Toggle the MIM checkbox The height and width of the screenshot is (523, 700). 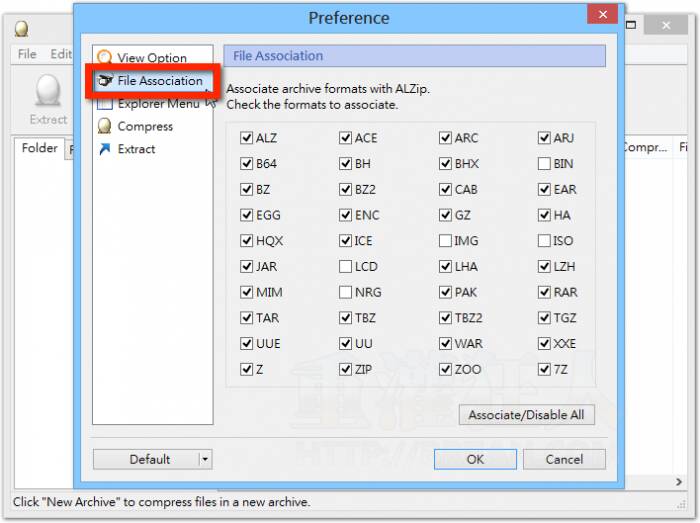click(246, 292)
